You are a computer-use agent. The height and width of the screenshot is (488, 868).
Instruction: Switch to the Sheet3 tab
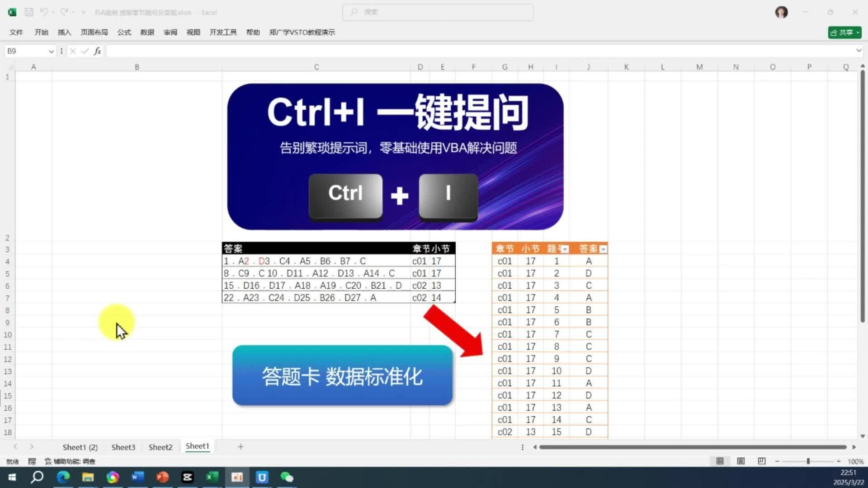point(123,447)
